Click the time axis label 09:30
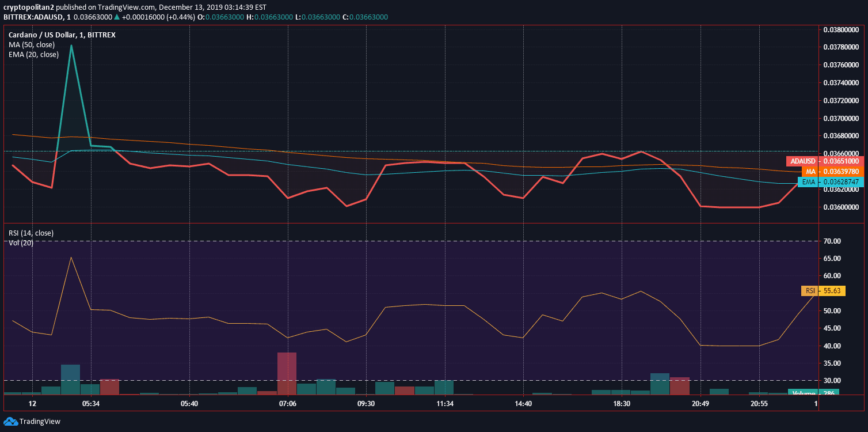The width and height of the screenshot is (868, 432). point(366,404)
